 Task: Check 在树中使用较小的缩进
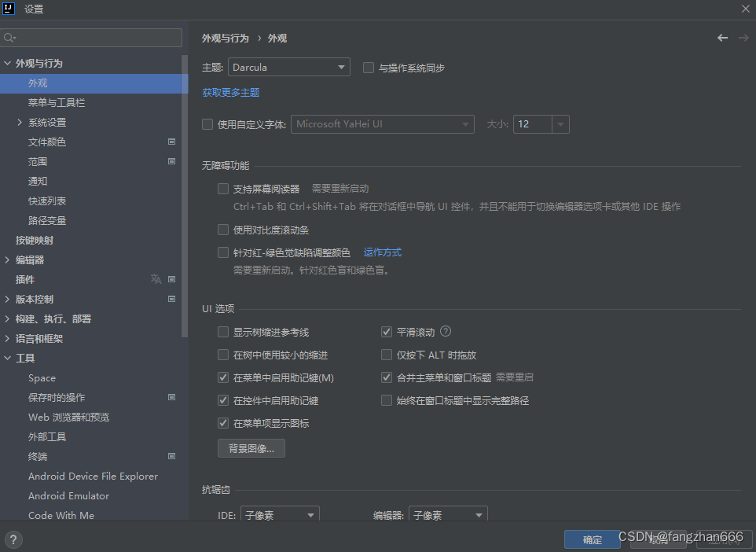[222, 355]
